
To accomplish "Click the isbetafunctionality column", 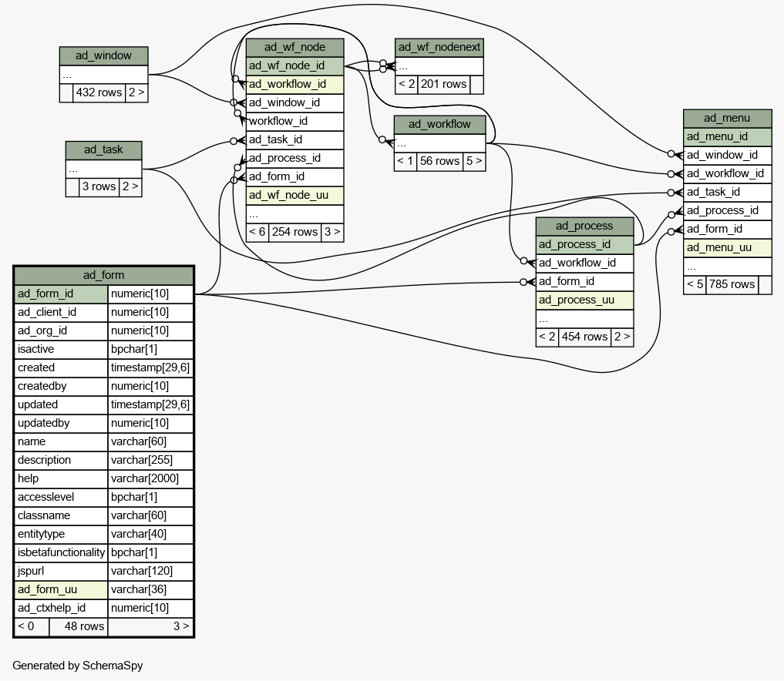I will pyautogui.click(x=61, y=552).
